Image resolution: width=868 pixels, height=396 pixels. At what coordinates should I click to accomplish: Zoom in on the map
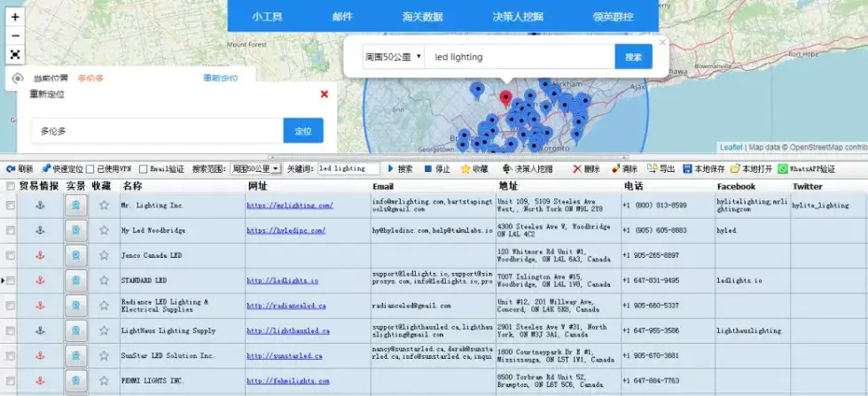pyautogui.click(x=15, y=17)
